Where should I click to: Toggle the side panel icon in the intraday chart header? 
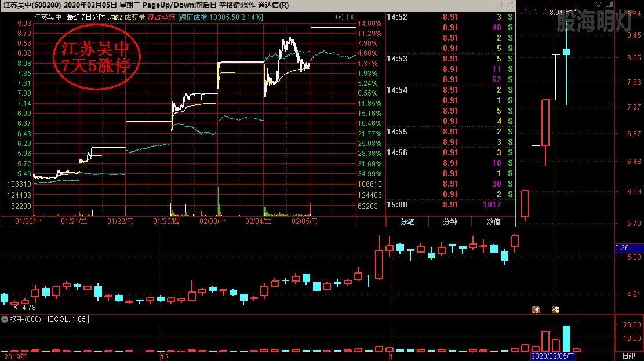point(351,17)
